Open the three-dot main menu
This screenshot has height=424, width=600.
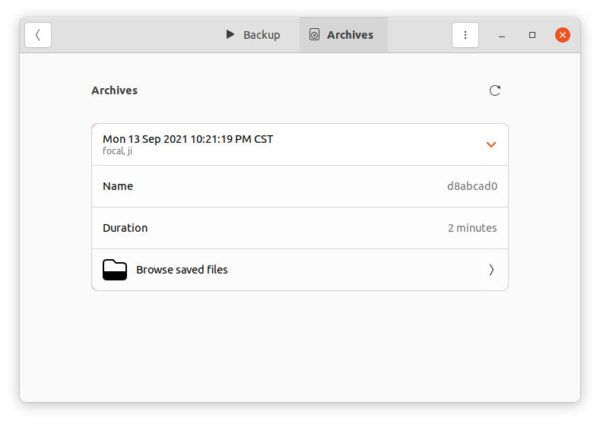point(465,35)
